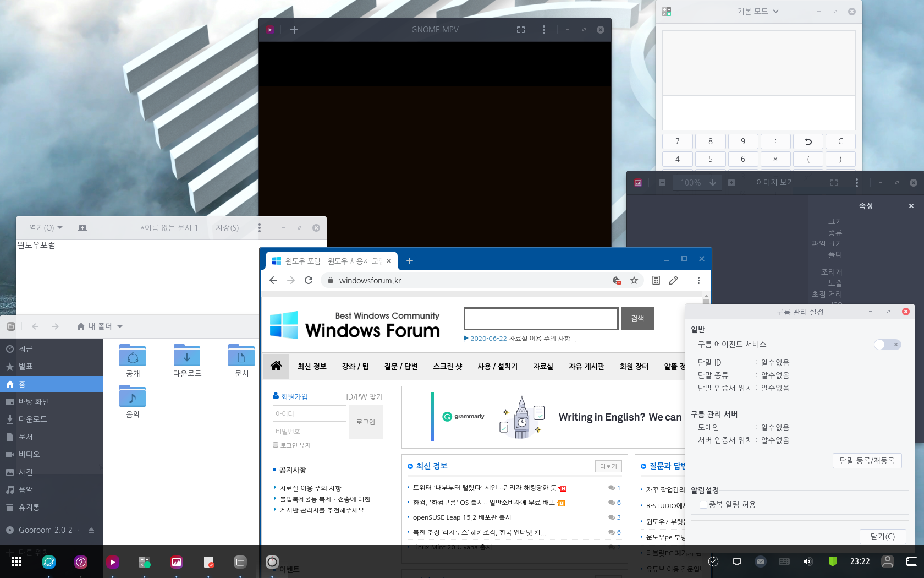
Task: Launch the Gooroom browser from the taskbar
Action: 49,561
